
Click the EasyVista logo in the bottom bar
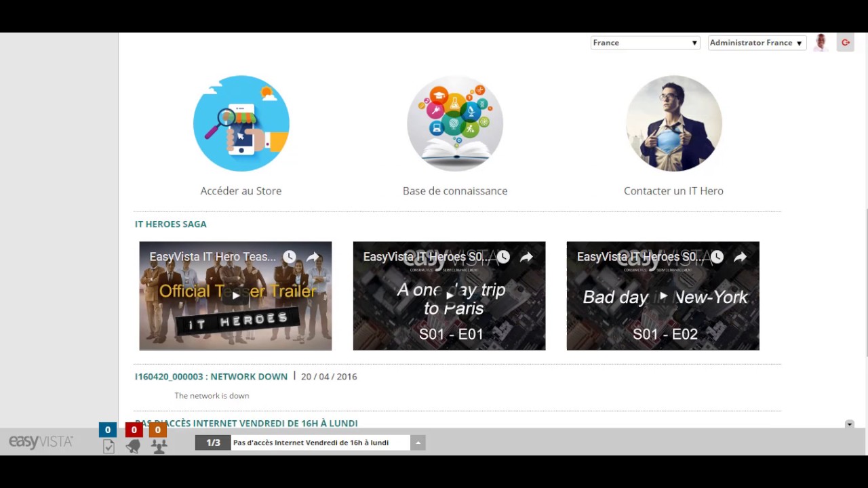pos(41,442)
